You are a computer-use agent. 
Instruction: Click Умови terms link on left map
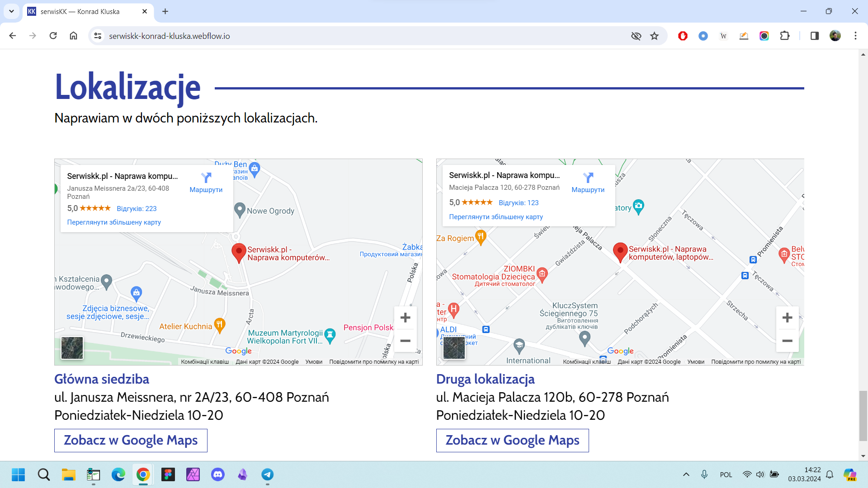point(314,362)
